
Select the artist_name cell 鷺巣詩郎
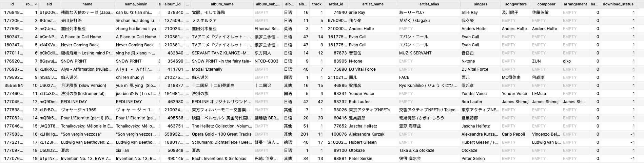[x=357, y=118]
